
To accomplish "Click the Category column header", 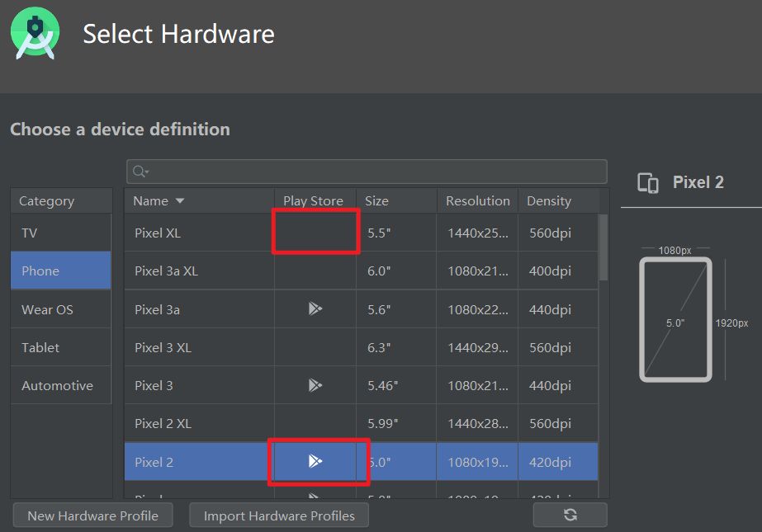I will (x=61, y=201).
